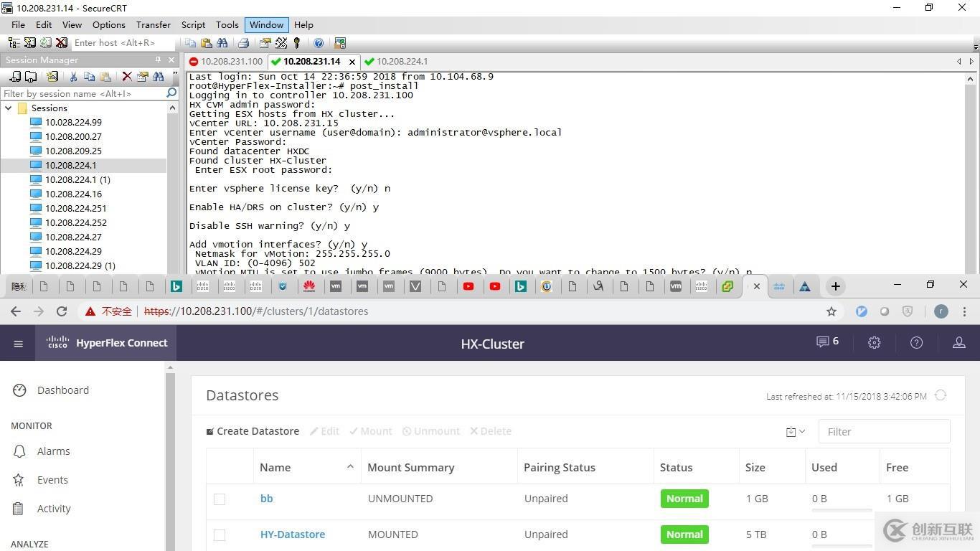The height and width of the screenshot is (551, 980).
Task: Switch to the 10.208.231.100 tab
Action: pos(226,62)
